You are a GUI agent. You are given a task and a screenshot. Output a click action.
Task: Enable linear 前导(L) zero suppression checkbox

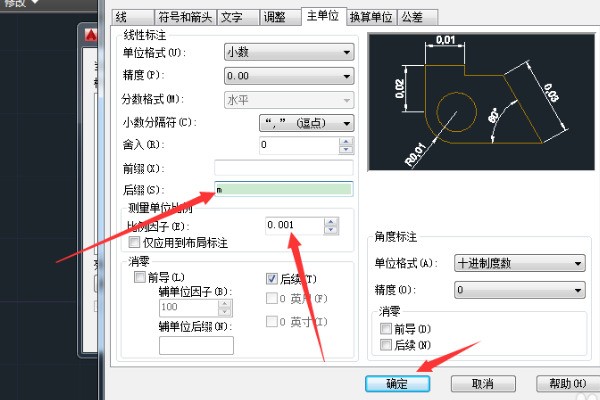click(x=140, y=277)
